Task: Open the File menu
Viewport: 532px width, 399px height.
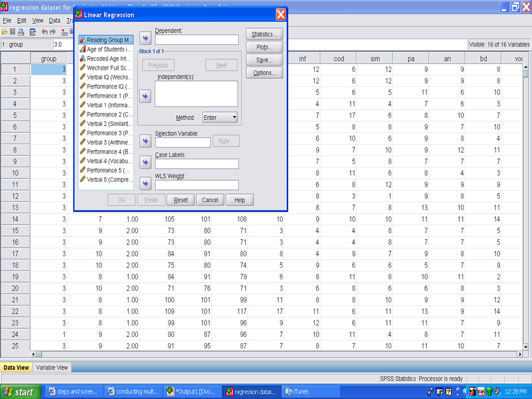Action: point(7,21)
